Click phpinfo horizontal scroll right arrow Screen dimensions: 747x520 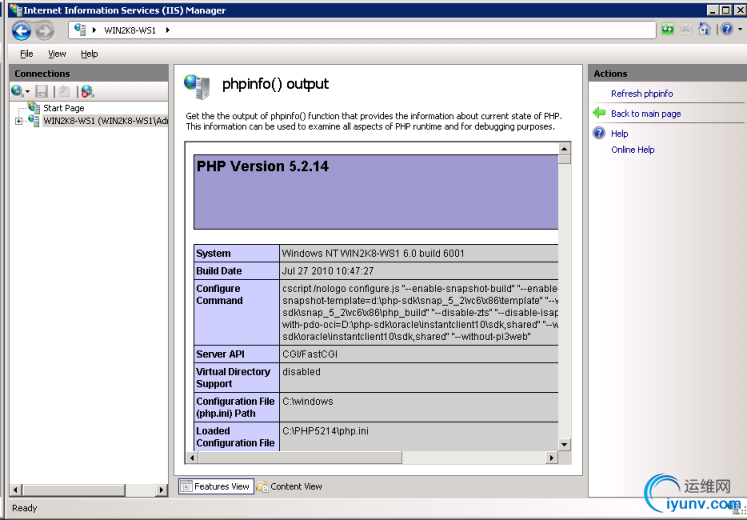point(552,458)
